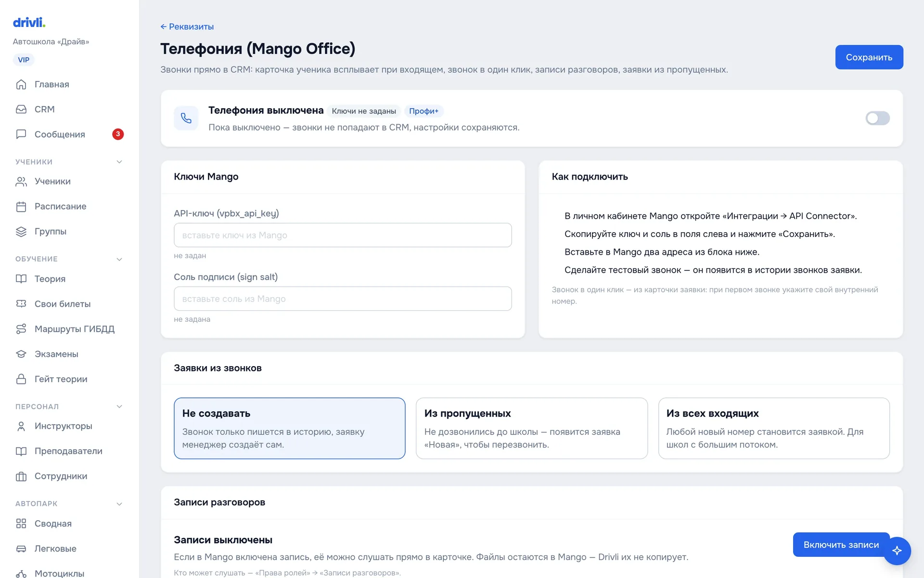Go back via the Реквизиты link
Screen dimensions: 924x578
point(187,26)
